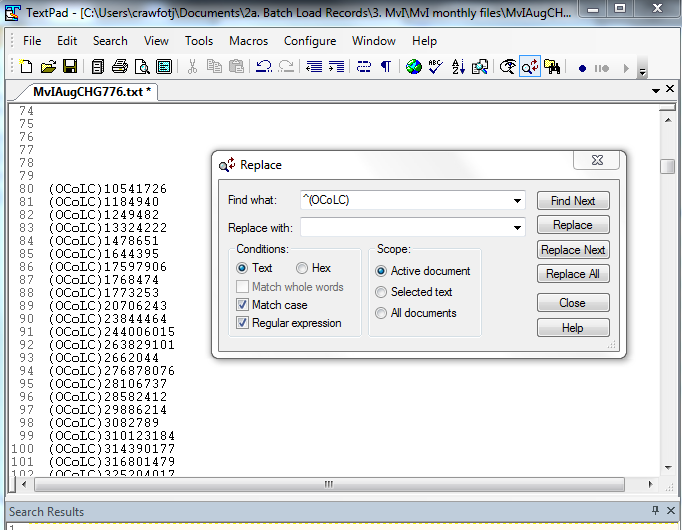Open the Replace with dropdown list
The height and width of the screenshot is (530, 682).
click(x=517, y=228)
